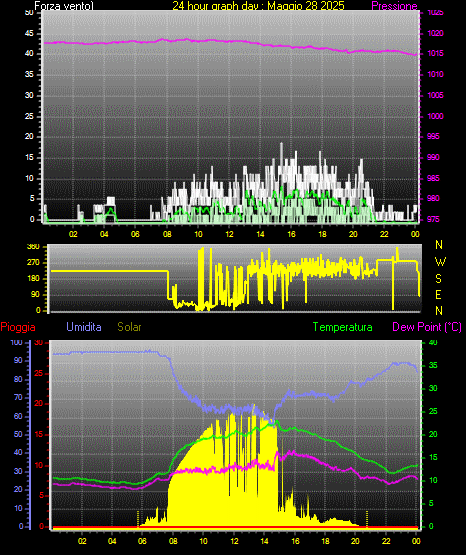Click the E compass label on wind direction chart
This screenshot has width=466, height=555.
(438, 294)
